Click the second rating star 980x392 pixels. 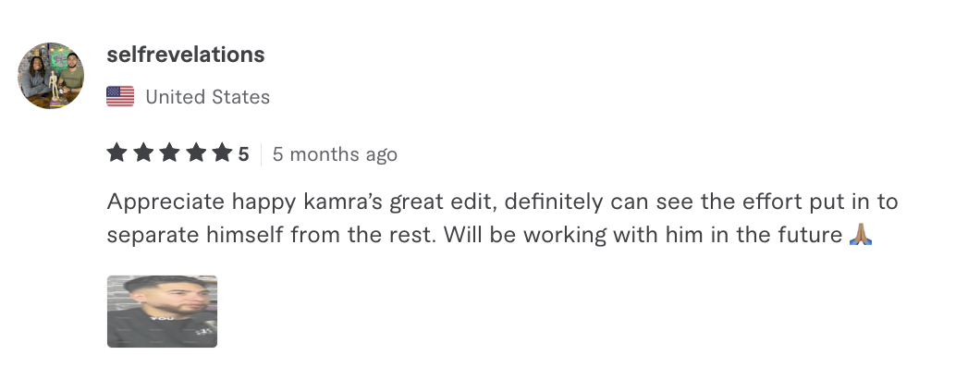click(142, 153)
